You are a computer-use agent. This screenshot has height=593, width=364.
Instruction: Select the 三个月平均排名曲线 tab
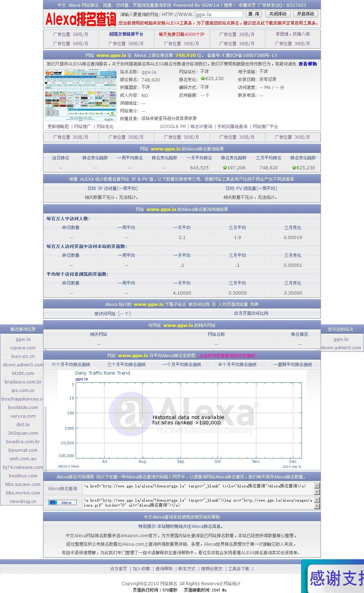pyautogui.click(x=127, y=365)
